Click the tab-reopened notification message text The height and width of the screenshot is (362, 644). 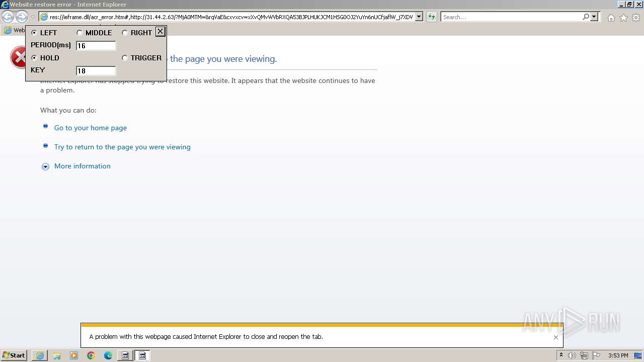tap(206, 337)
